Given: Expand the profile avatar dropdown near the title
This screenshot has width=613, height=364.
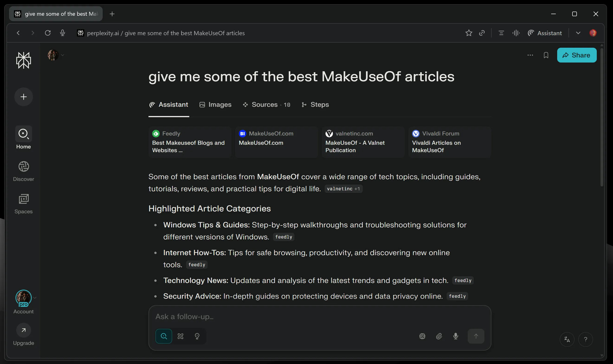Looking at the screenshot, I should pos(63,55).
